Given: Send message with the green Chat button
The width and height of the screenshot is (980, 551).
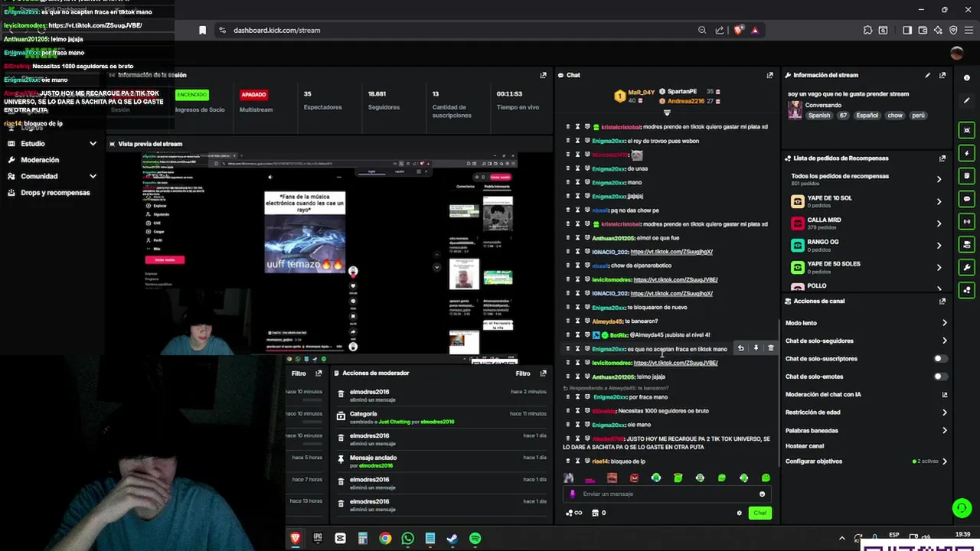Looking at the screenshot, I should 759,513.
